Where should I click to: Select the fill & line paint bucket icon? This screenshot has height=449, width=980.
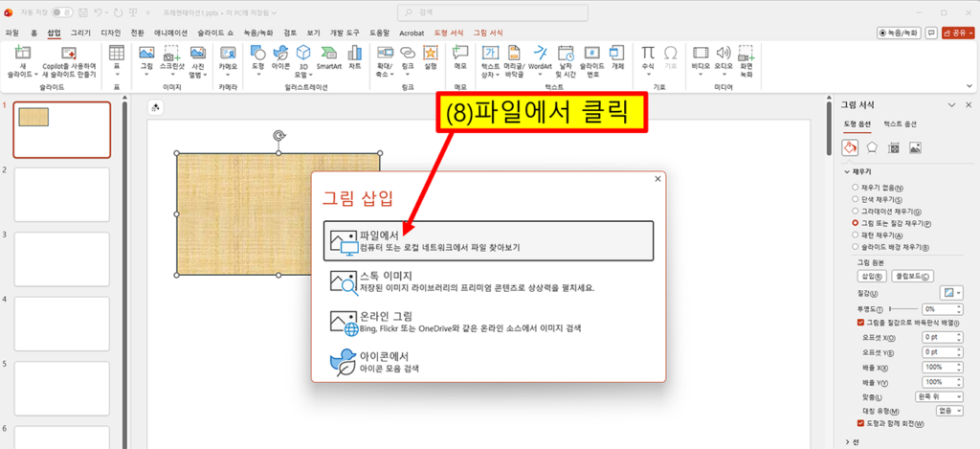tap(850, 147)
